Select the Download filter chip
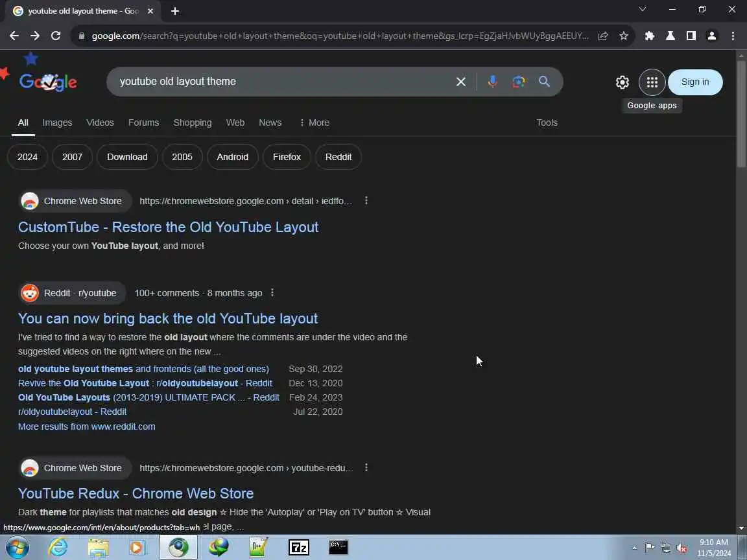The image size is (747, 560). point(127,157)
